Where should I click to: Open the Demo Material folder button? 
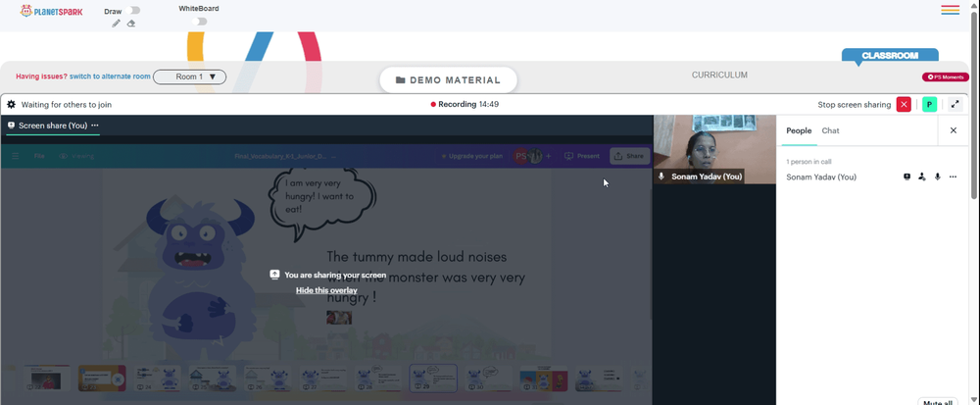tap(448, 80)
